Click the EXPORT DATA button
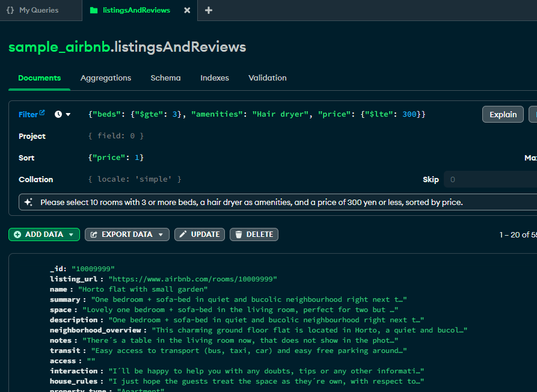This screenshot has width=537, height=392. click(x=127, y=234)
